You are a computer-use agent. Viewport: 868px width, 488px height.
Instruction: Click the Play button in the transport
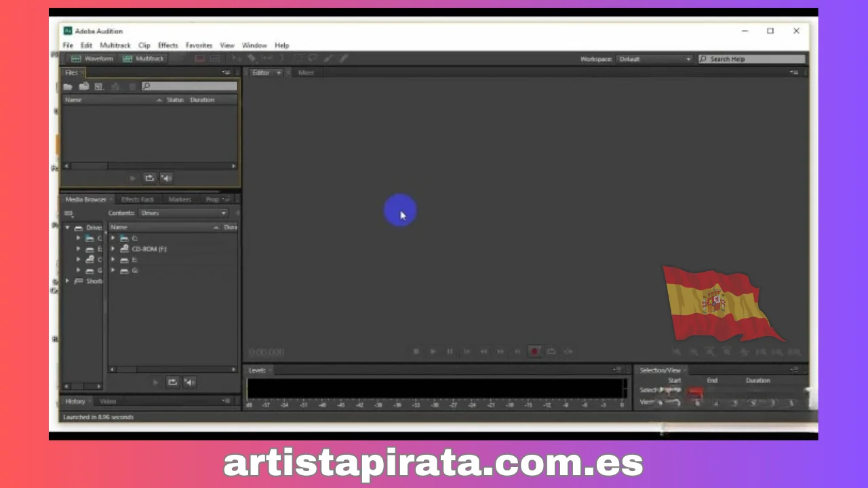pyautogui.click(x=433, y=352)
